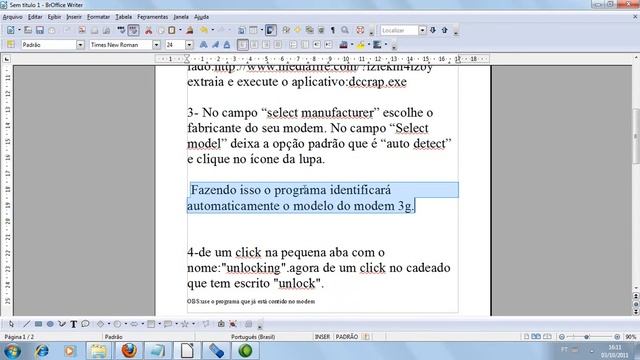
Task: Toggle Show Draw Functions button
Action: click(271, 30)
